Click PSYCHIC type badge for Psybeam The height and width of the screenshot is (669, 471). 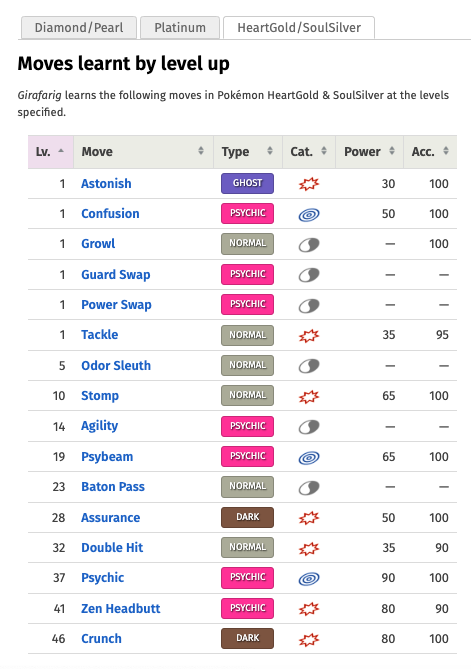(x=247, y=456)
